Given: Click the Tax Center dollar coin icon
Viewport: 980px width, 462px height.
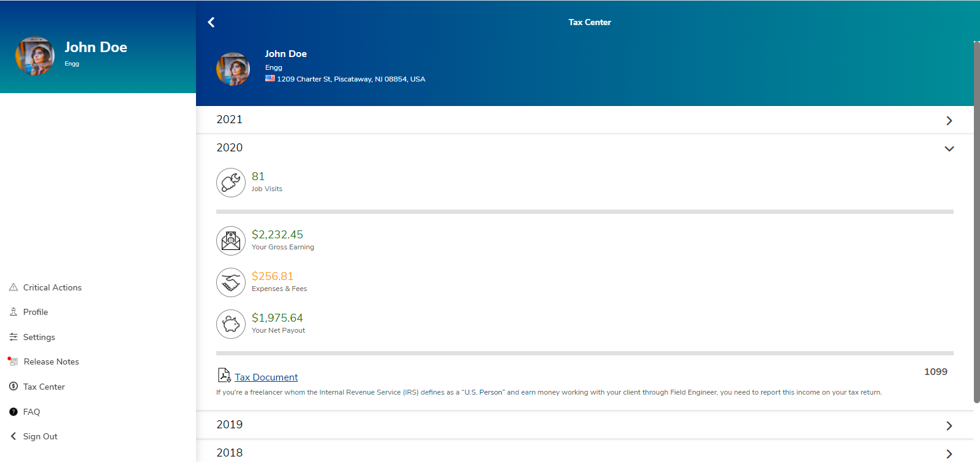Looking at the screenshot, I should pyautogui.click(x=13, y=387).
